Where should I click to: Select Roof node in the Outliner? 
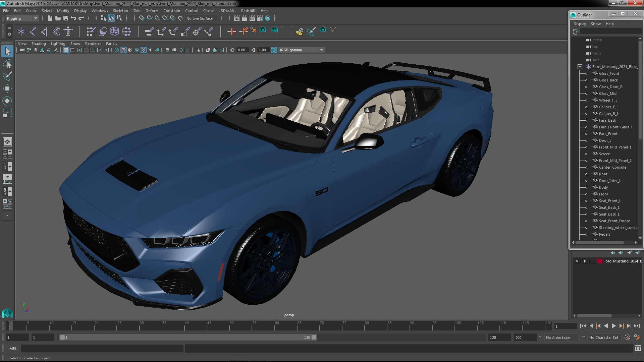(603, 174)
